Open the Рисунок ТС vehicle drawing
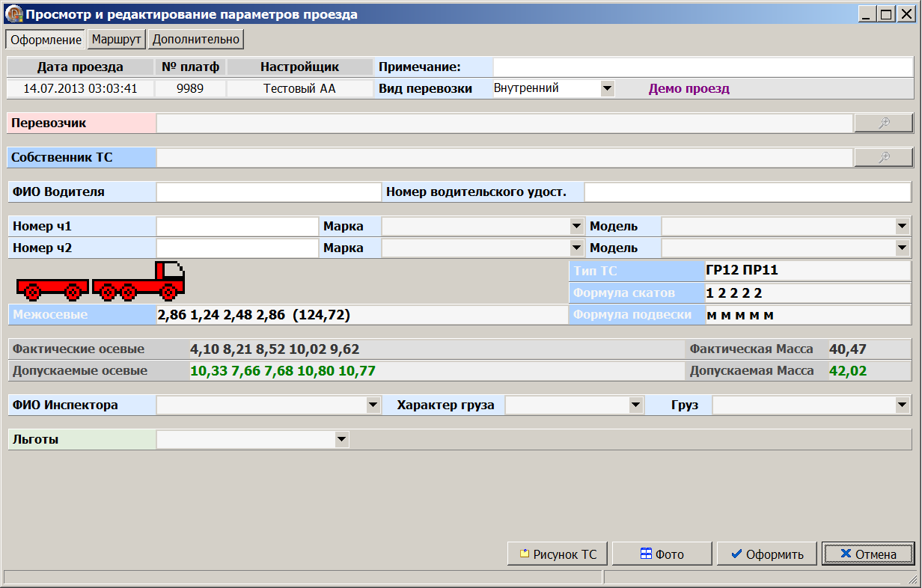This screenshot has width=922, height=588. coord(558,554)
